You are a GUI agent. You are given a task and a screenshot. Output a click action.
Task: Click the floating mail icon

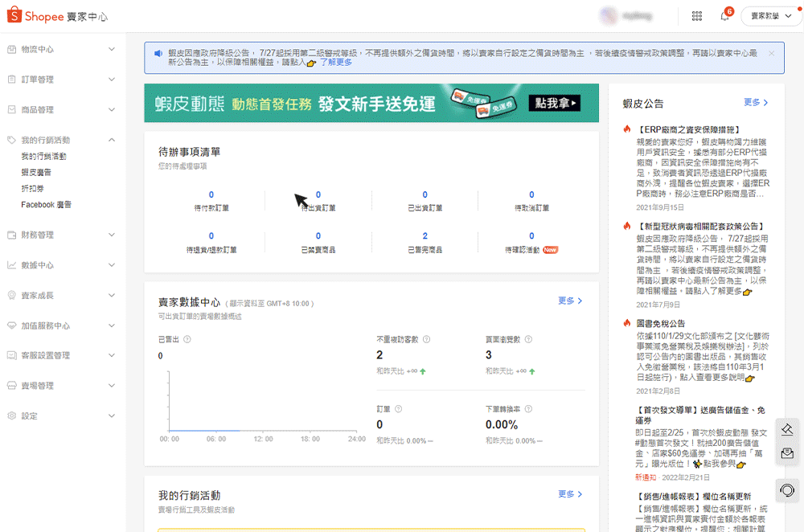[x=787, y=453]
